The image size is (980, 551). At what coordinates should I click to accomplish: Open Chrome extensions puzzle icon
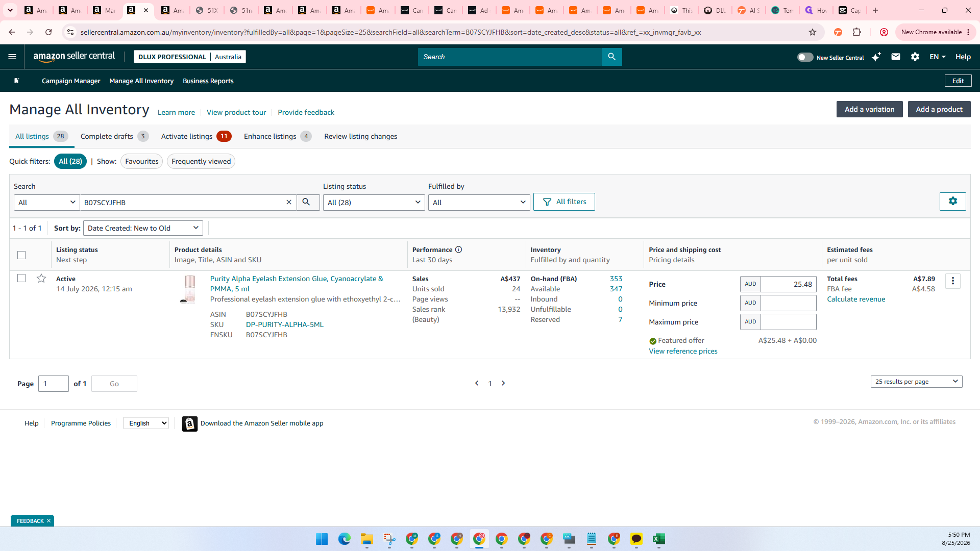click(857, 32)
